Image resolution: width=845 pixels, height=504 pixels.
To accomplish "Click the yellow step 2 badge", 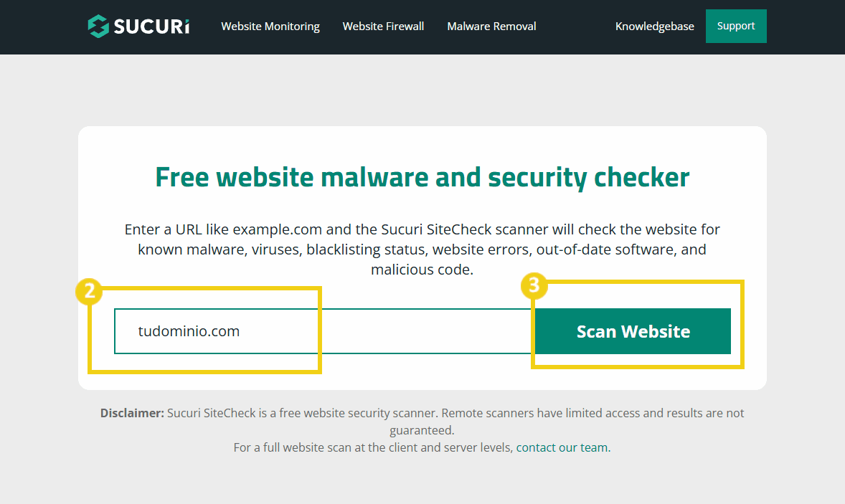I will click(89, 292).
